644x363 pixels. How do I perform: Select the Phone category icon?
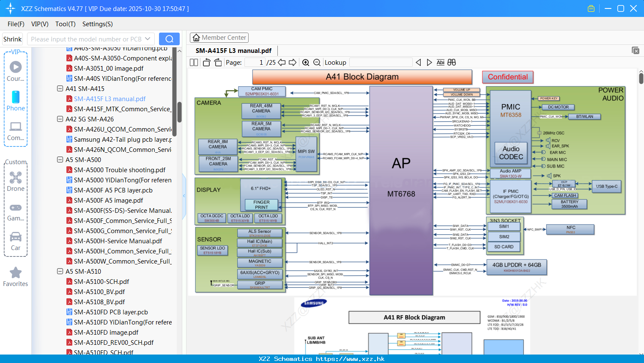[x=16, y=101]
